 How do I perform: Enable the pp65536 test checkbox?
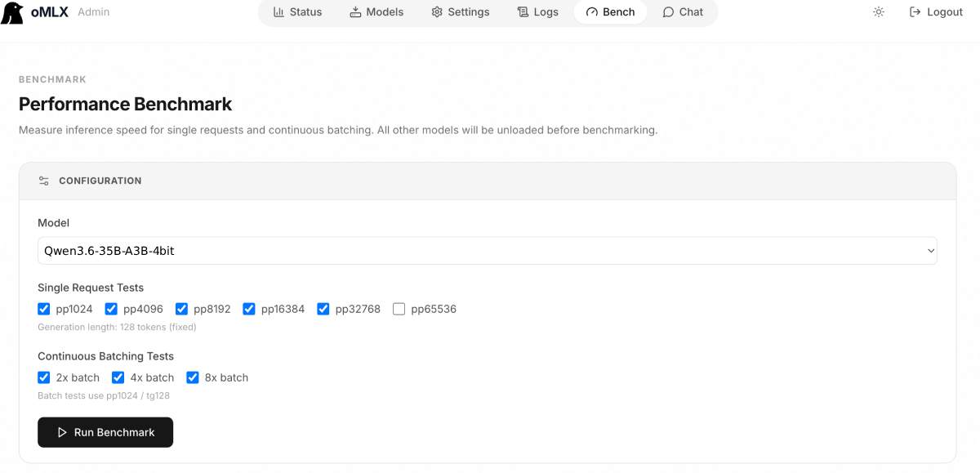tap(399, 309)
